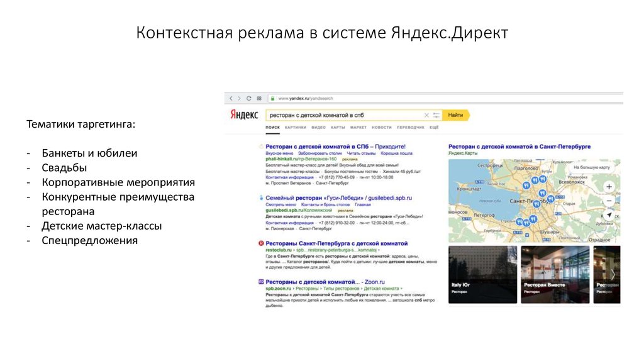This screenshot has width=644, height=361.
Task: Click Контакты и бронь столов sitelink
Action: pos(325,204)
